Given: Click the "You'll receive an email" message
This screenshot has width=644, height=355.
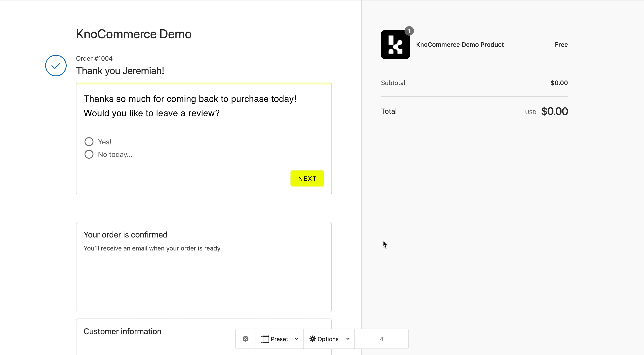Looking at the screenshot, I should click(153, 248).
